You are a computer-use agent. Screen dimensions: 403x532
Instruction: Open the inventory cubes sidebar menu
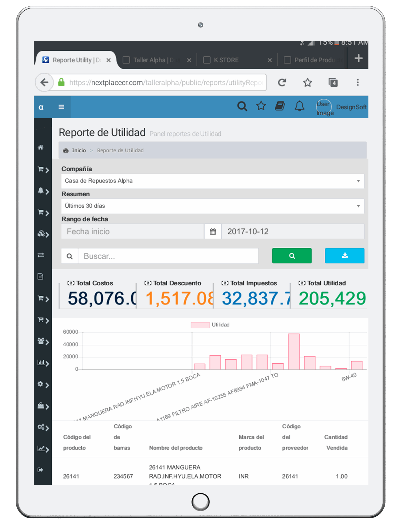41,234
